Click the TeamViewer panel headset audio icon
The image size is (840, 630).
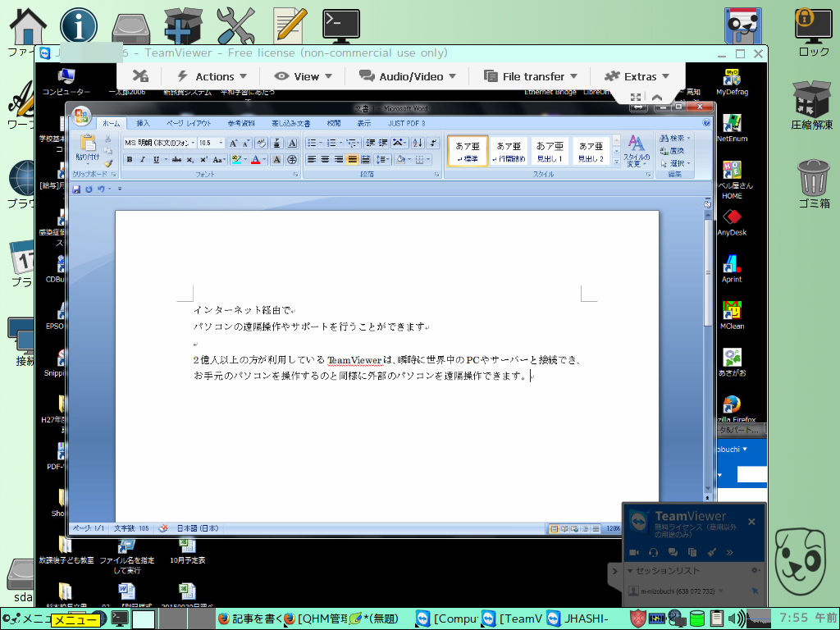[653, 552]
